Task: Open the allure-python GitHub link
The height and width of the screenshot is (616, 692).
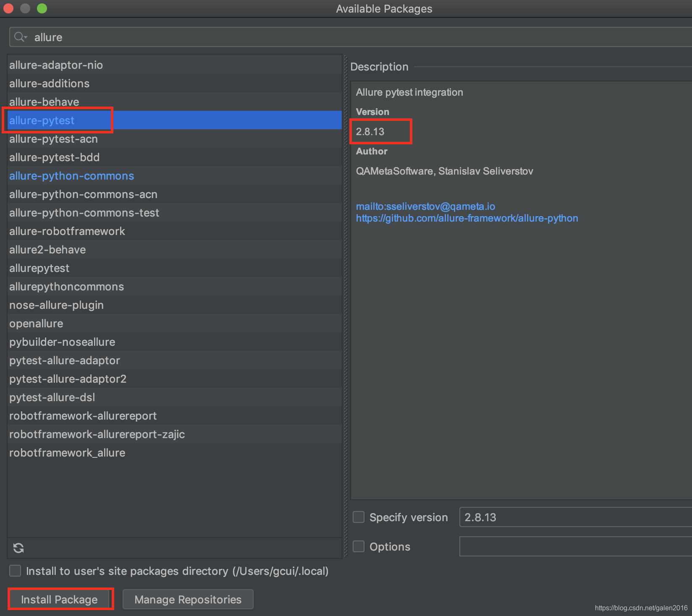Action: coord(467,218)
